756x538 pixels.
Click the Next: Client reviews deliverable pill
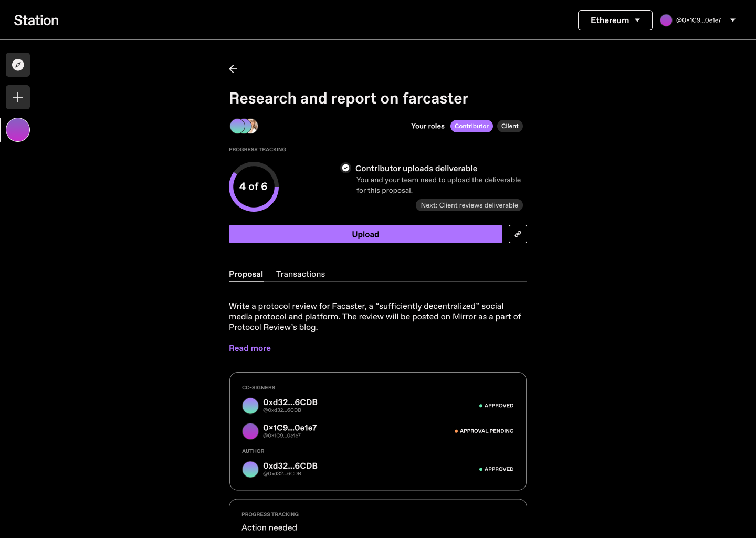(x=469, y=205)
